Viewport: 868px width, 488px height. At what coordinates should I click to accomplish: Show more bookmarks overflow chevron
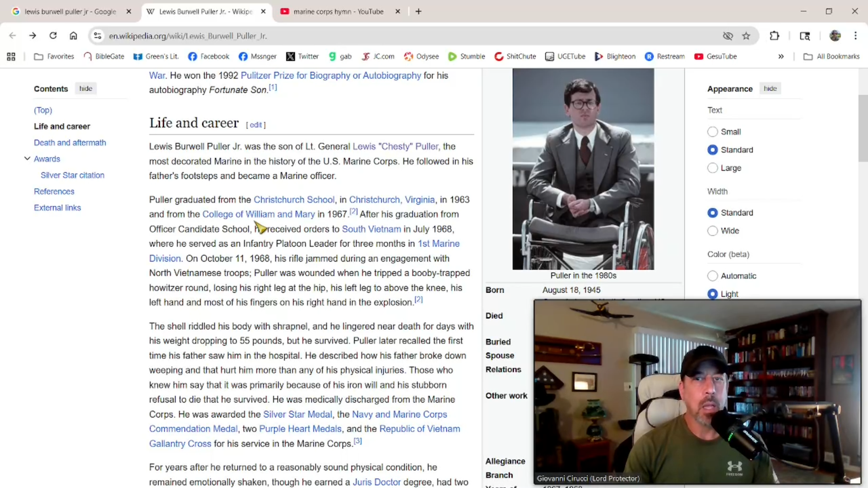point(781,56)
